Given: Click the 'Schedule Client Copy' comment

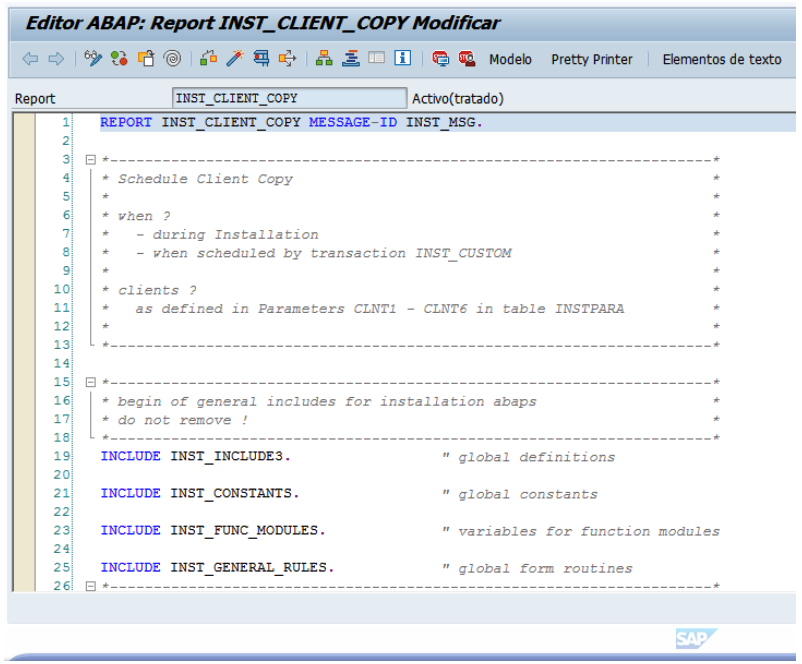Looking at the screenshot, I should coord(205,179).
